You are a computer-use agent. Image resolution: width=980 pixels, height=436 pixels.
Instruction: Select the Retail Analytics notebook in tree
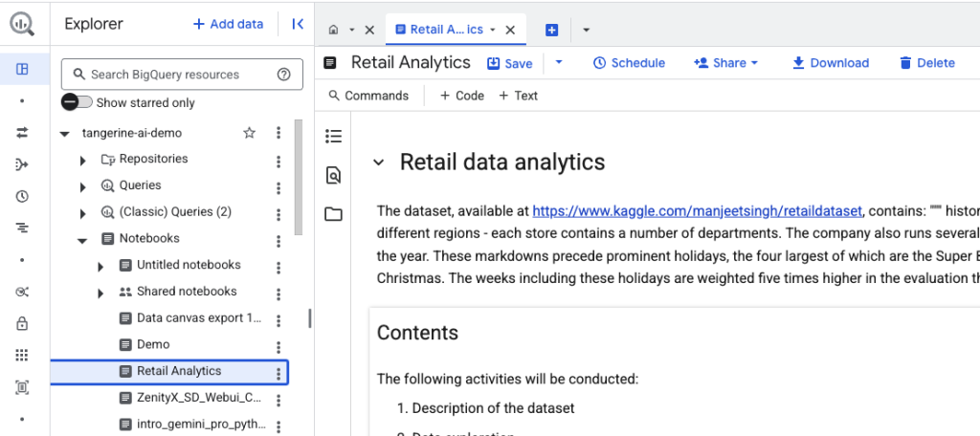169,371
